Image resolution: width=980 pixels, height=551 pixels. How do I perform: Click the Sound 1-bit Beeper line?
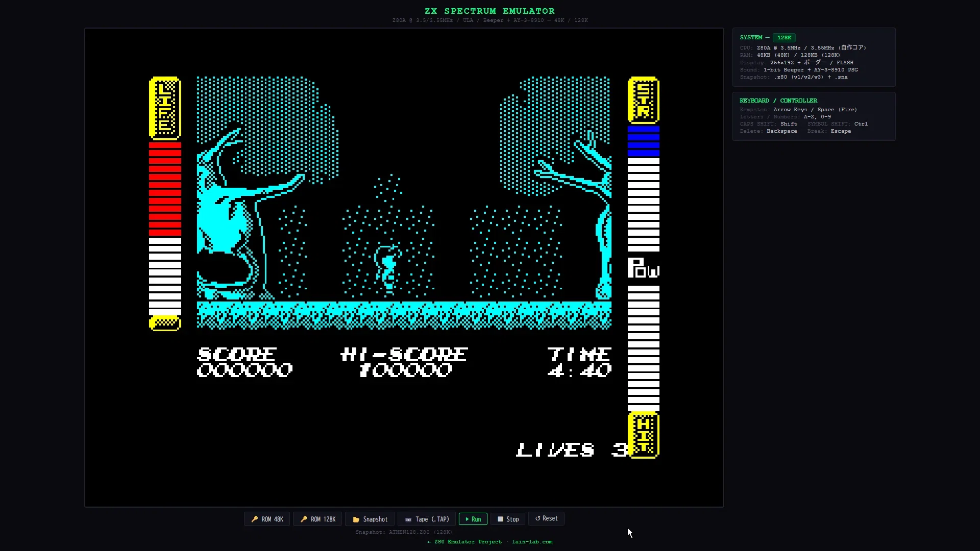pos(799,70)
